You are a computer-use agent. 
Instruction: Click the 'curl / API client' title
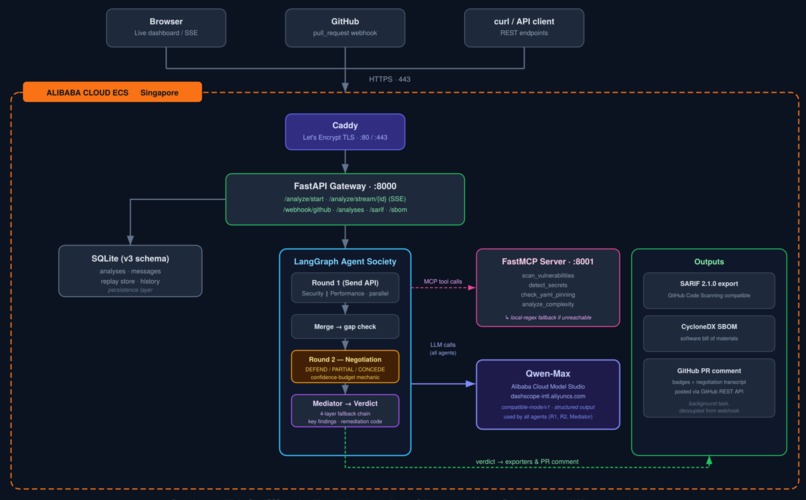[524, 22]
